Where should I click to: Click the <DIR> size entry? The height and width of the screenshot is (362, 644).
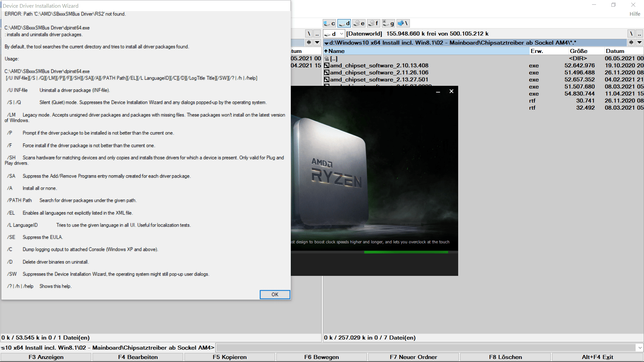[x=578, y=58]
